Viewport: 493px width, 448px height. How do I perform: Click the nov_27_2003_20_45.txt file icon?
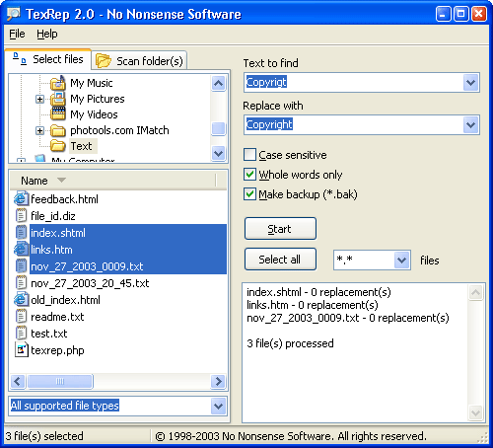tap(21, 283)
